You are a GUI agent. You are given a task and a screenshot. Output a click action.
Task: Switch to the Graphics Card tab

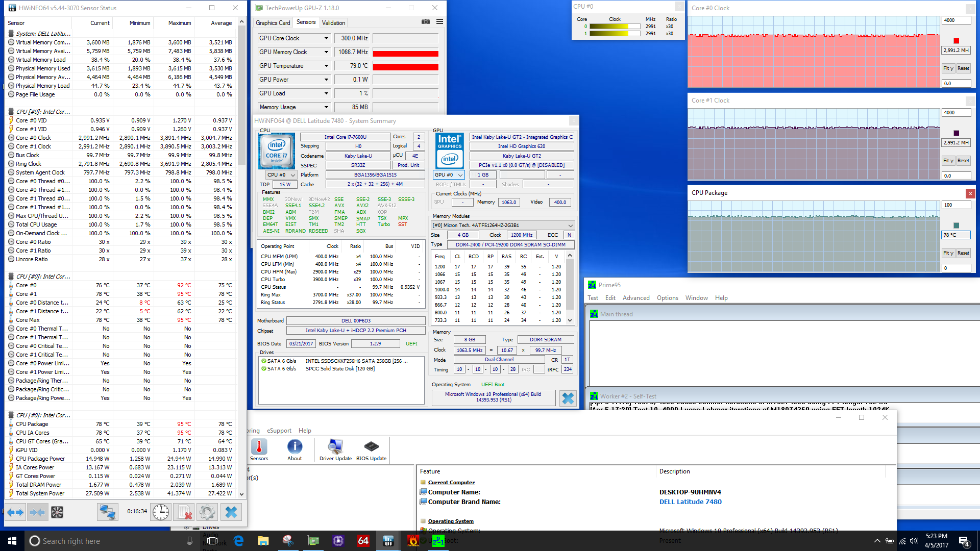point(273,23)
